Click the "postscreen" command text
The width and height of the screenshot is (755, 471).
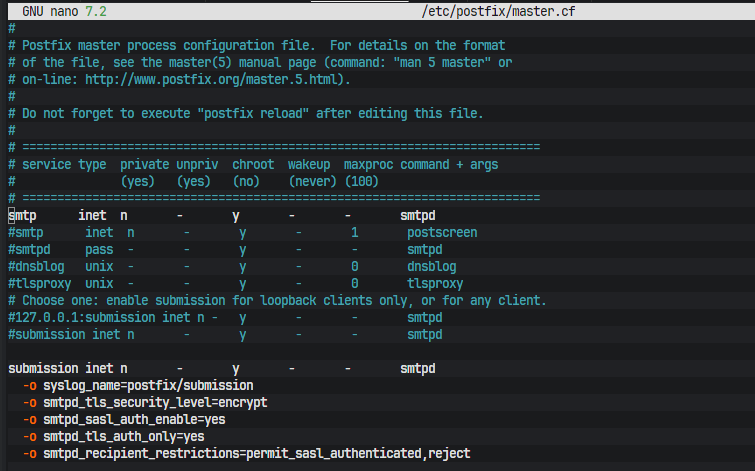pyautogui.click(x=441, y=232)
